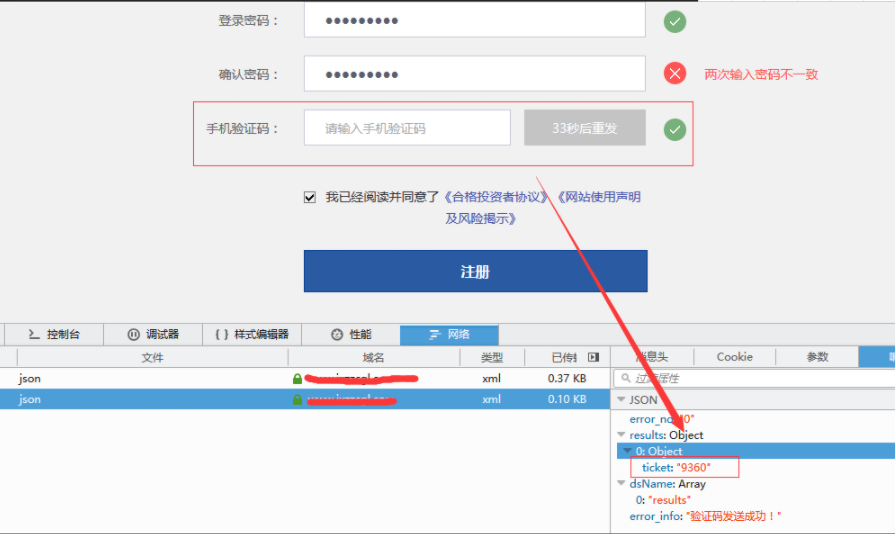Switch to the 控制台 tab
895x534 pixels.
[x=54, y=334]
